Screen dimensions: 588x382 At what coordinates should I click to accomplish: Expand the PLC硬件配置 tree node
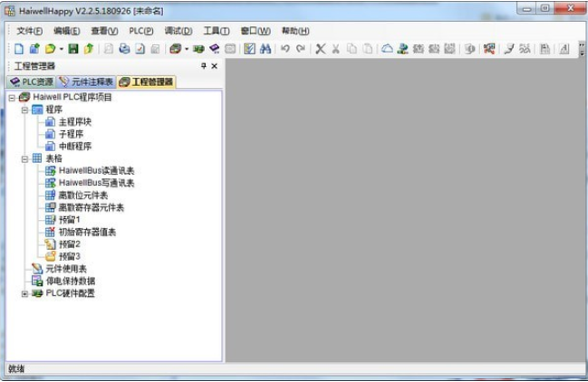pyautogui.click(x=24, y=294)
